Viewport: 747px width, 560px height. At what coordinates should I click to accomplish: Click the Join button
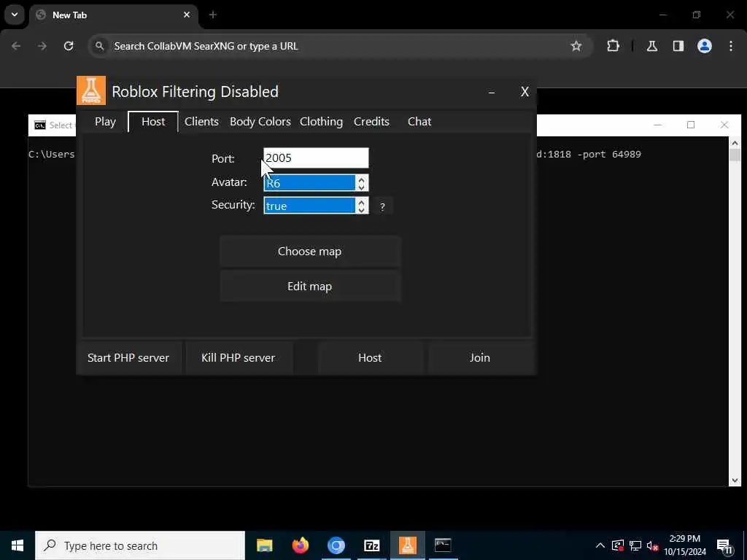(480, 357)
